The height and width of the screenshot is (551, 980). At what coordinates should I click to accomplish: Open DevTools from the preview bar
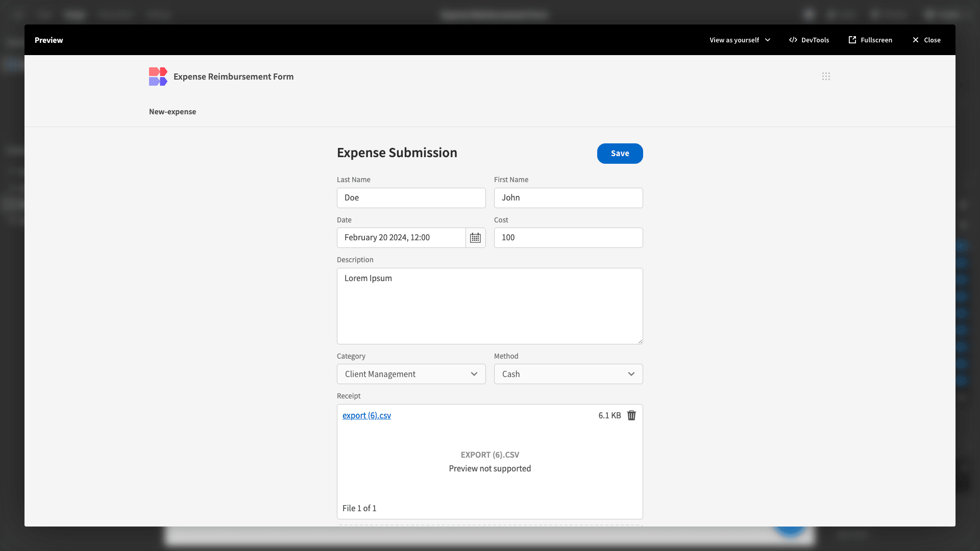pyautogui.click(x=809, y=40)
